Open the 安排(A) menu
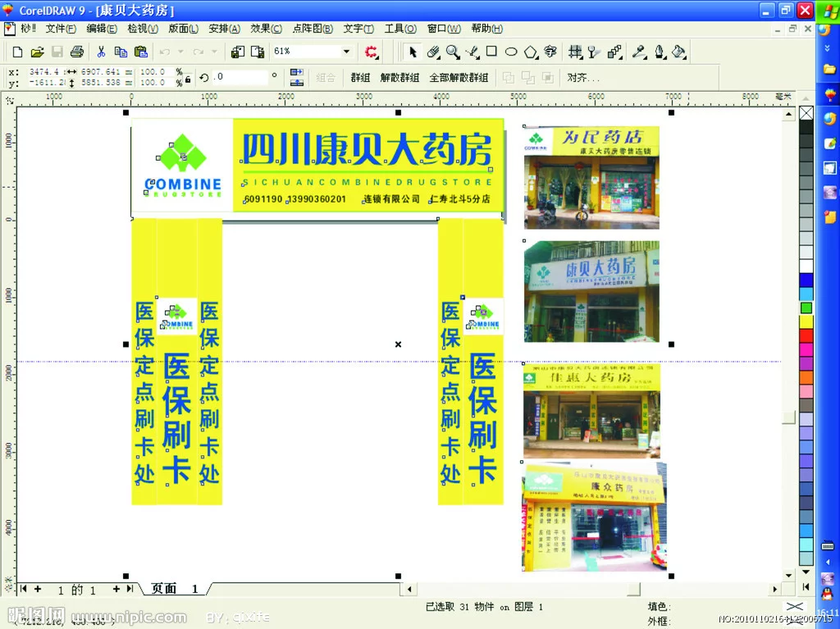The width and height of the screenshot is (840, 629). coord(225,29)
